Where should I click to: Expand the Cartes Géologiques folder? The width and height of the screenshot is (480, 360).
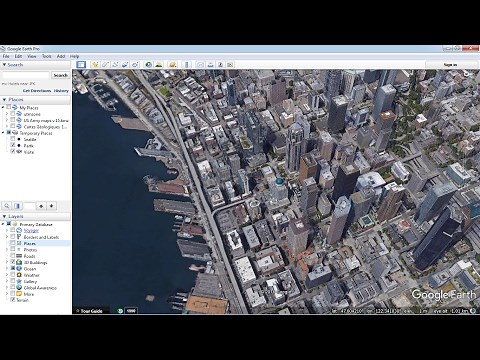point(7,126)
